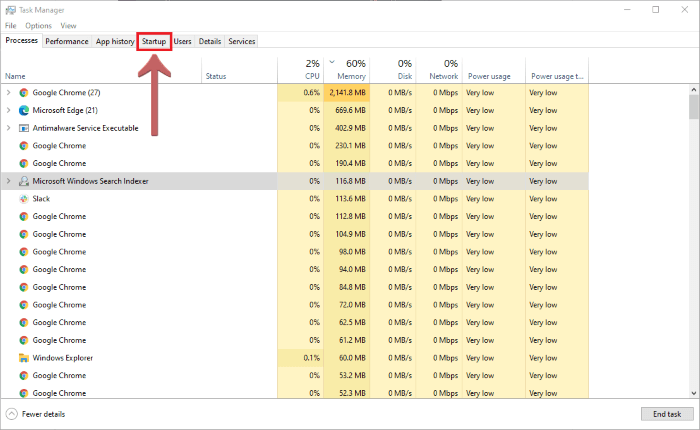Sort processes by the Network column
This screenshot has height=430, width=700.
coord(439,71)
